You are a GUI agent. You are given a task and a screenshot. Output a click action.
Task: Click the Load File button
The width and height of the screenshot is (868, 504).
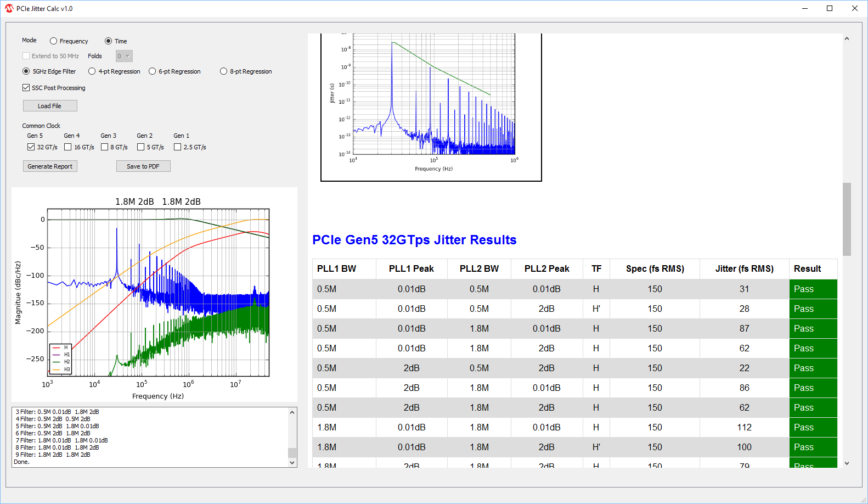click(50, 106)
